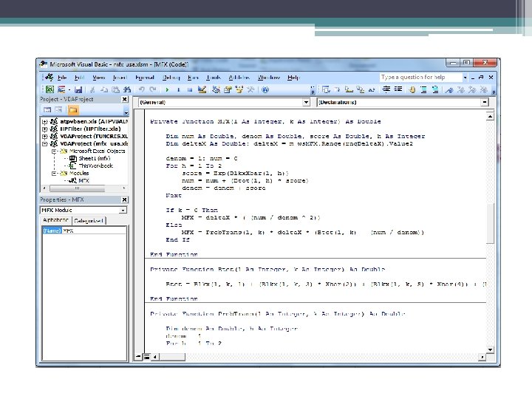Open the Debug menu
Screen dimensions: 532x399
click(171, 78)
